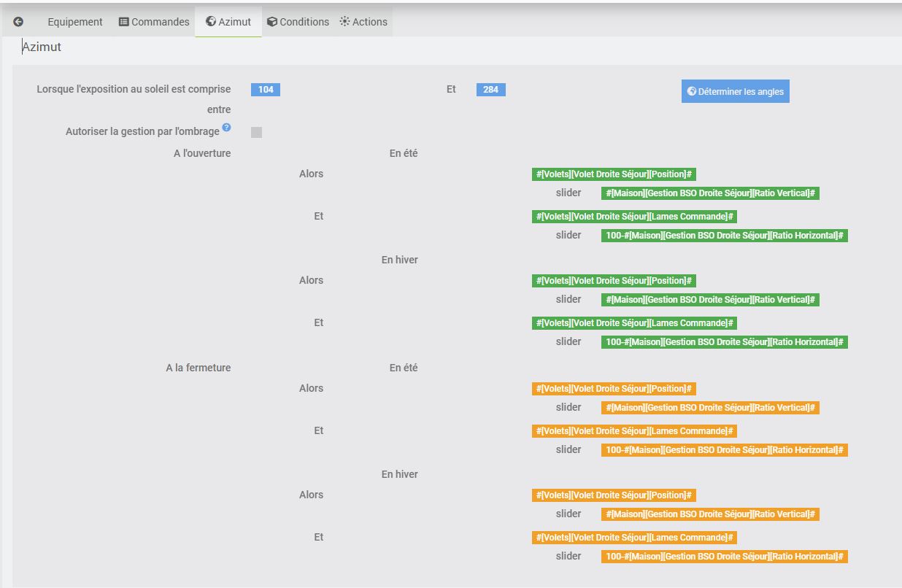Open the Actions tab
The width and height of the screenshot is (902, 588).
pyautogui.click(x=363, y=22)
